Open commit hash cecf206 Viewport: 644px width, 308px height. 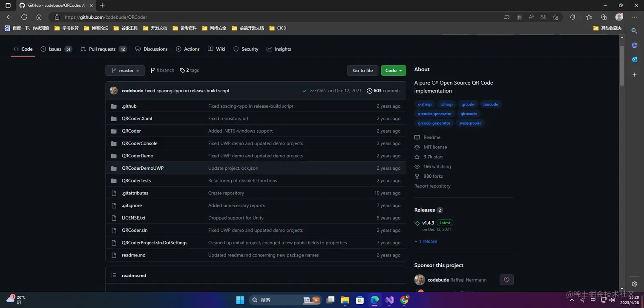[x=318, y=91]
